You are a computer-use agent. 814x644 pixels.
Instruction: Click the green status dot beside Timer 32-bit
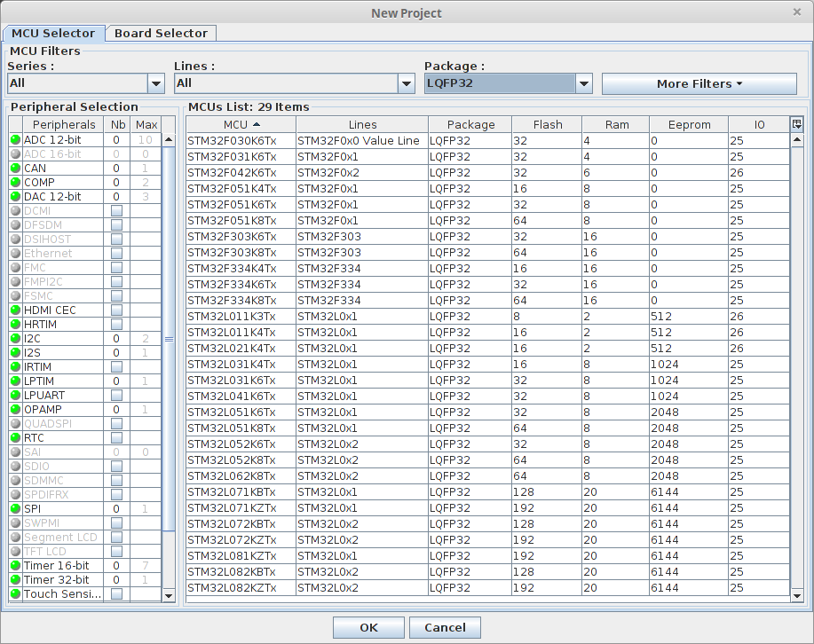tap(16, 579)
